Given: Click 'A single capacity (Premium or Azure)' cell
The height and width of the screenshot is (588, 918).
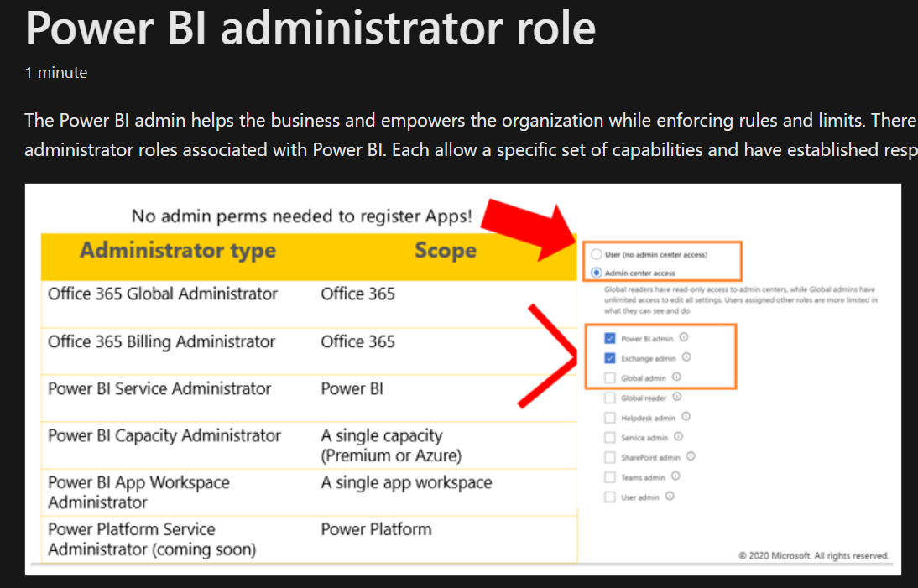Looking at the screenshot, I should [391, 446].
